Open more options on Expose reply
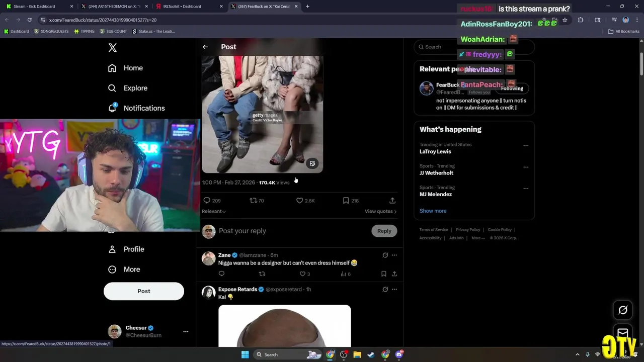Viewport: 644px width, 362px height. 394,290
